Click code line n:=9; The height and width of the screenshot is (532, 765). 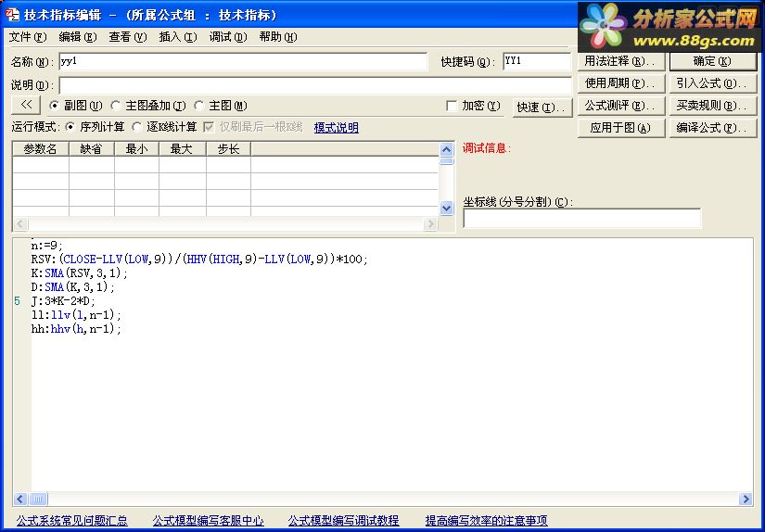(47, 246)
